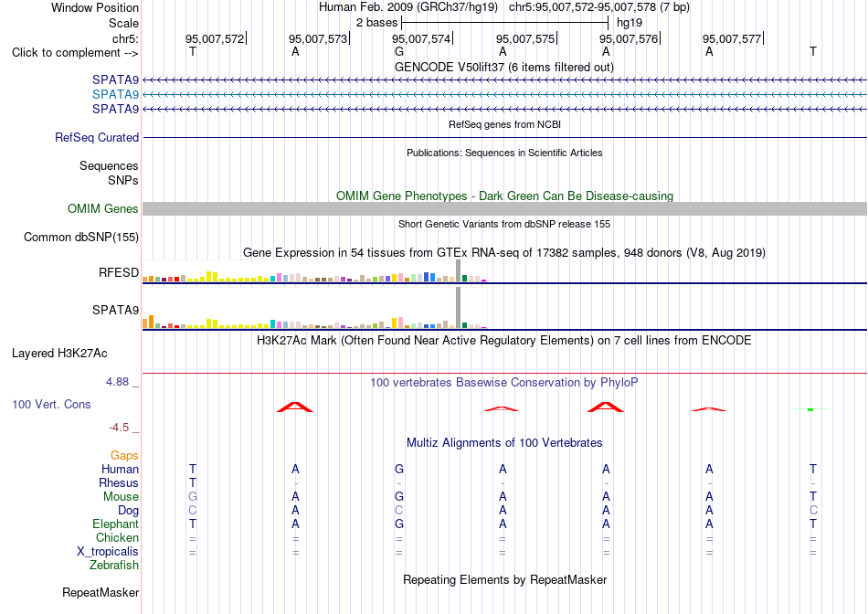This screenshot has width=868, height=614.
Task: Click the hg19 label beside the scale bar
Action: [630, 23]
